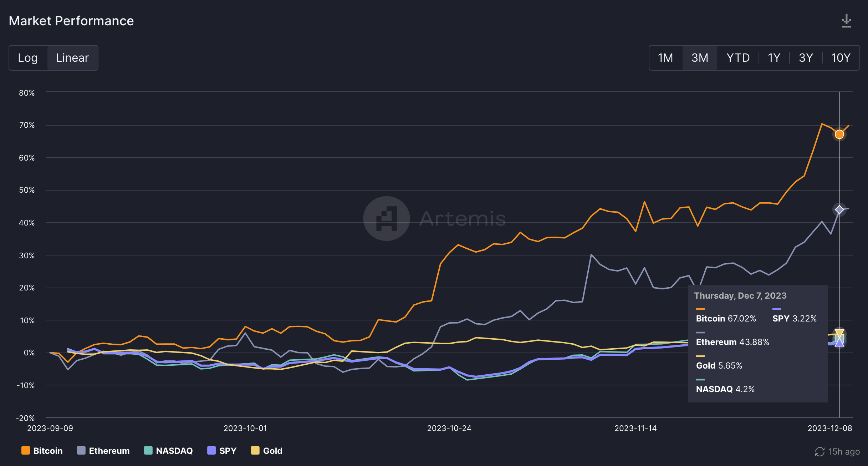Click the NASDAQ legend label
Image resolution: width=868 pixels, height=466 pixels.
coord(174,451)
